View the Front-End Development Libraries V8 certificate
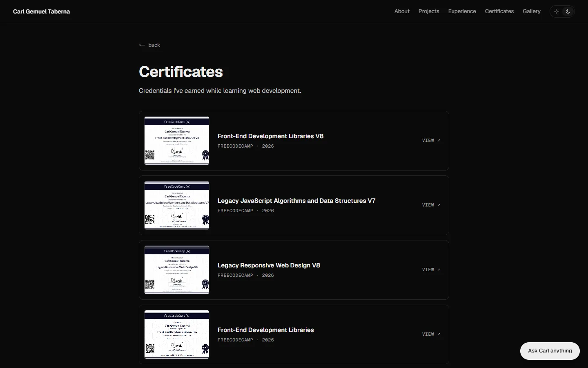This screenshot has height=368, width=588. tap(431, 141)
